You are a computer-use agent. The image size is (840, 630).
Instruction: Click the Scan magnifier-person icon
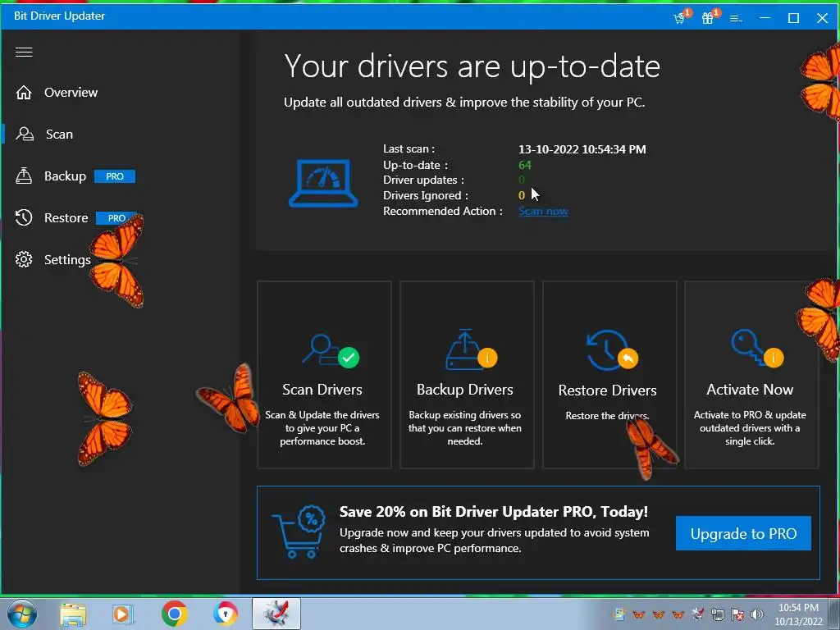point(24,134)
